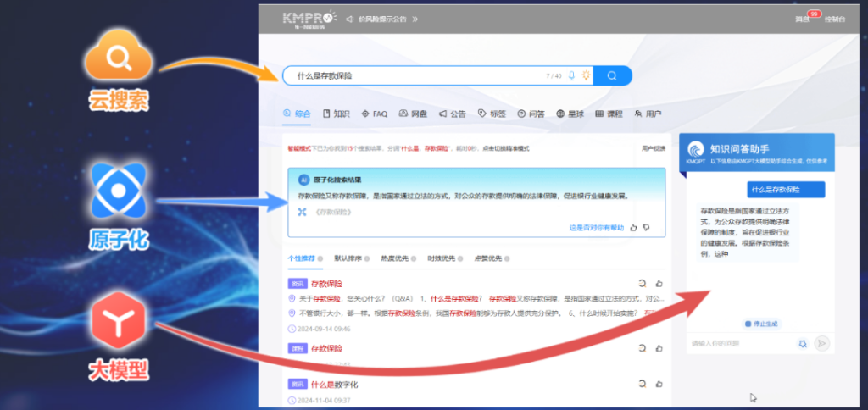Screen dimensions: 868x410
Task: Click thumbs-up icon in atomized result box
Action: 633,228
